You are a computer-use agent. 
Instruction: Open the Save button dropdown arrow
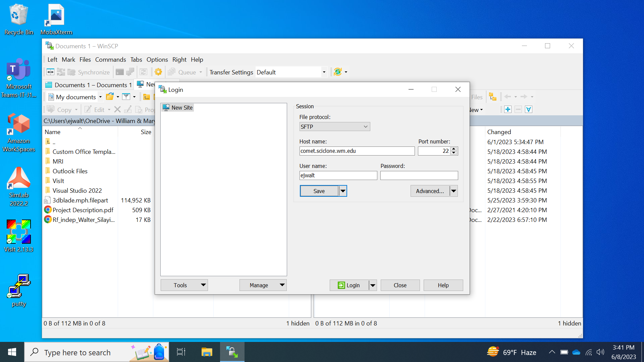(x=343, y=191)
